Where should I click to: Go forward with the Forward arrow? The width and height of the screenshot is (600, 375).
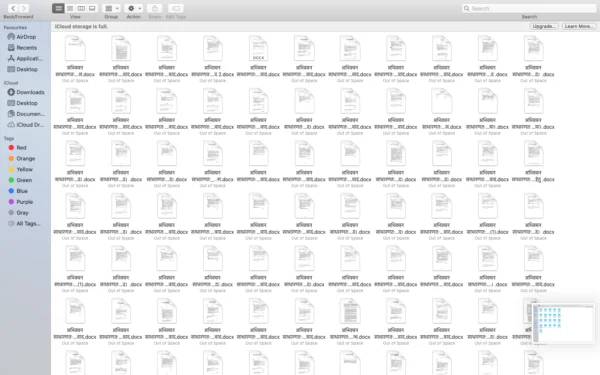click(24, 8)
